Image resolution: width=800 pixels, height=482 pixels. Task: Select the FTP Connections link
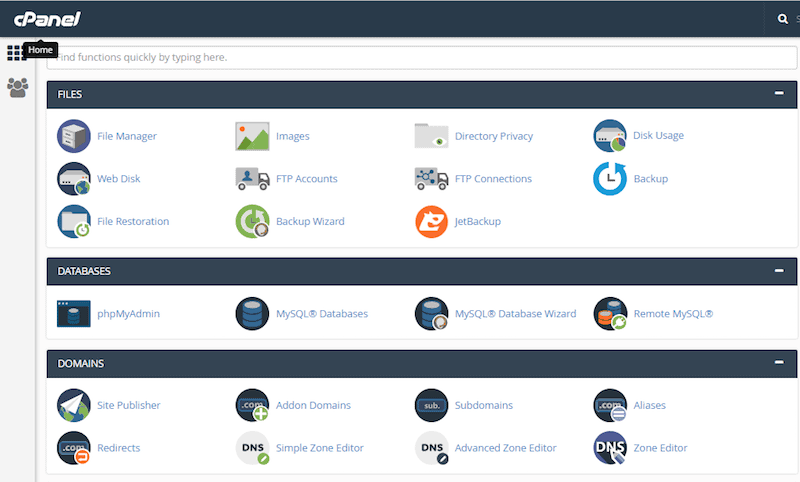click(493, 179)
